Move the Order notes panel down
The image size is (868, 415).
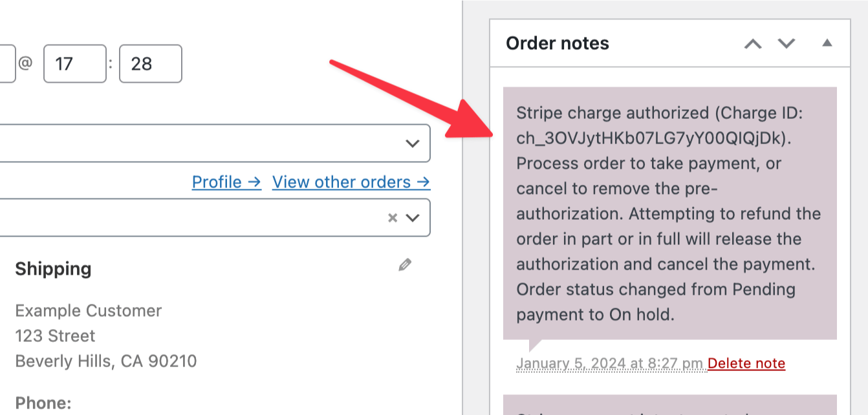click(x=786, y=43)
